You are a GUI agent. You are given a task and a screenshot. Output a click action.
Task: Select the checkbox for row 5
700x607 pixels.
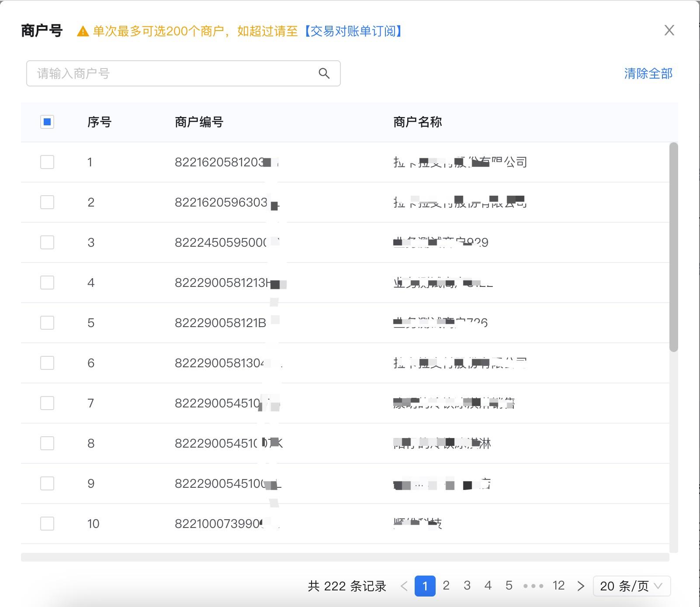click(47, 323)
